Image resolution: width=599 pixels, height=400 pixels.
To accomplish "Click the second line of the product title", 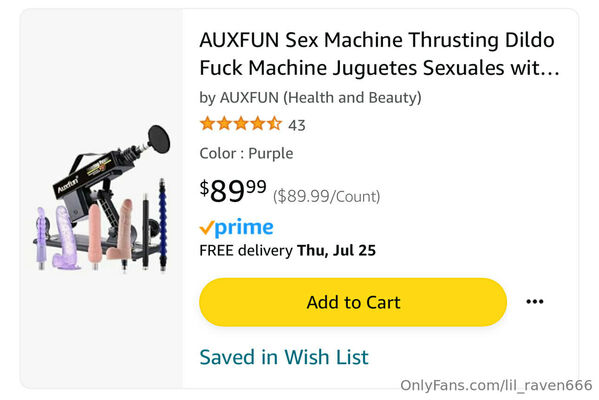I will pos(379,68).
